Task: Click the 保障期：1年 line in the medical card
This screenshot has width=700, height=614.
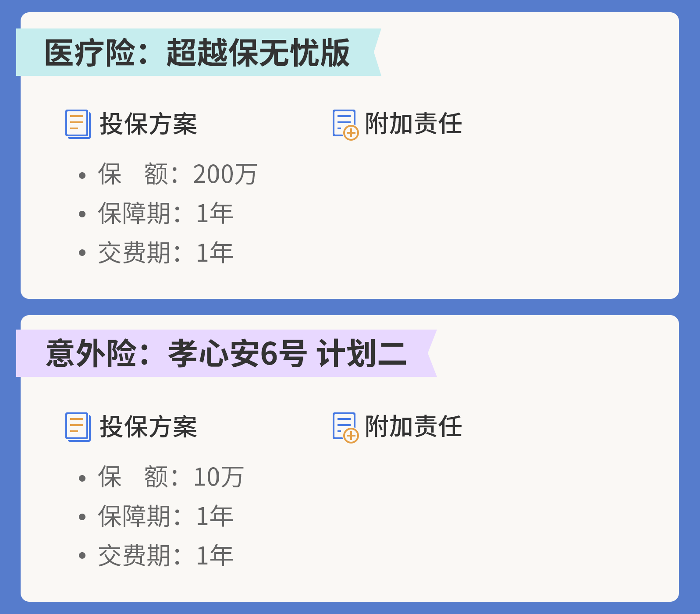Action: 166,213
